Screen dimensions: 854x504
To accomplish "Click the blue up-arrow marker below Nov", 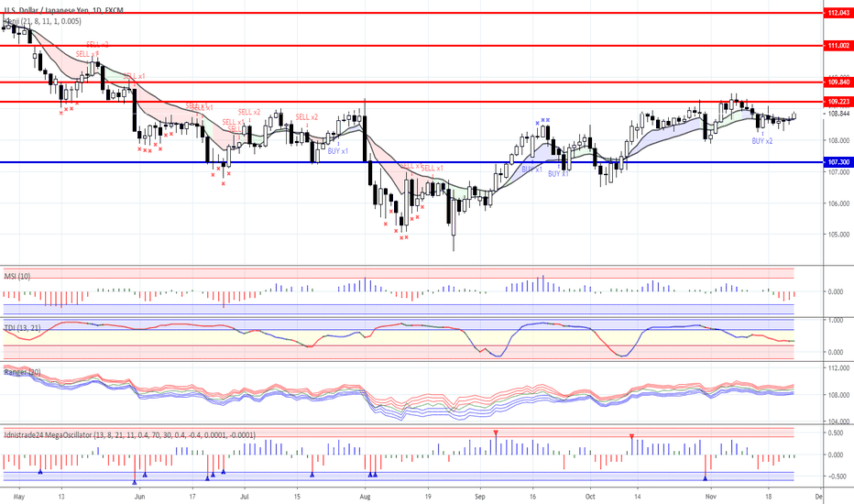I will point(706,476).
